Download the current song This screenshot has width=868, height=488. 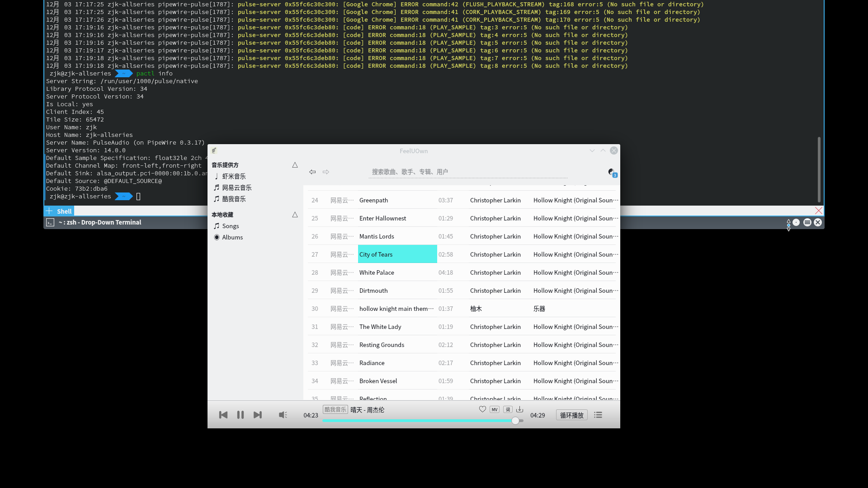coord(520,409)
